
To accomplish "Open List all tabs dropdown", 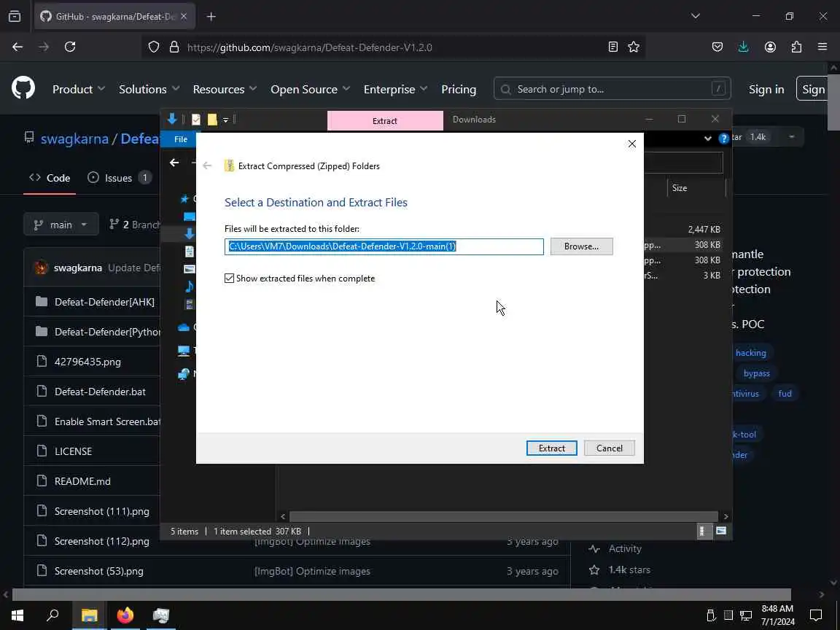I will point(696,16).
